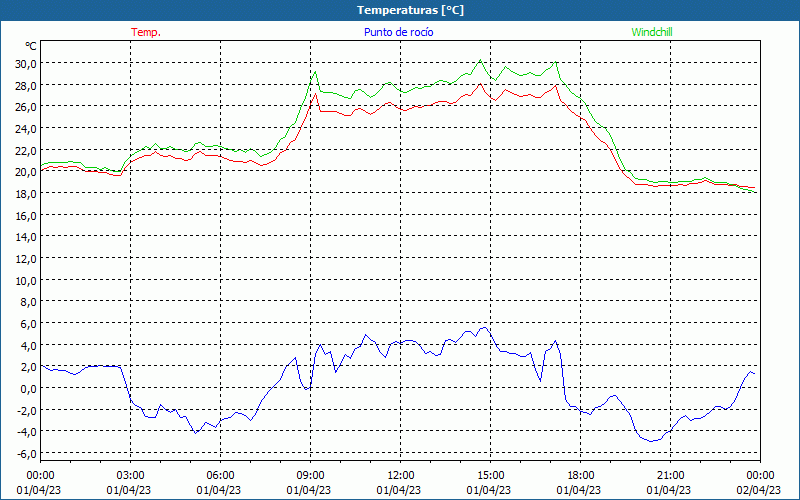Image resolution: width=800 pixels, height=500 pixels.
Task: Click the '8,0' y-axis value
Action: [28, 302]
